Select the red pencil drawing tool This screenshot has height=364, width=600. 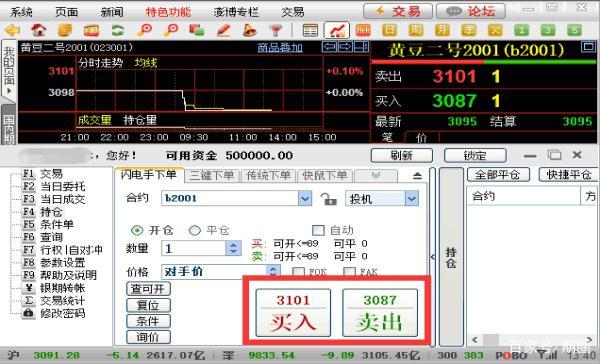(x=223, y=30)
